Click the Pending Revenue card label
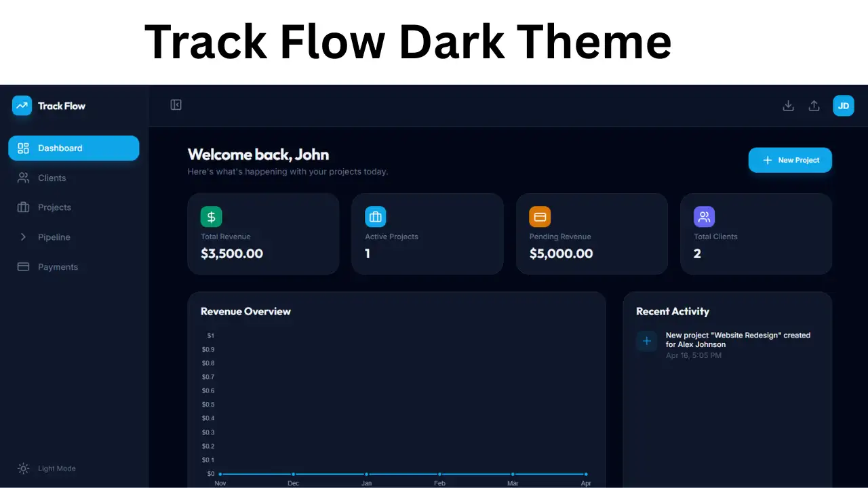Viewport: 868px width, 488px height. pos(560,237)
